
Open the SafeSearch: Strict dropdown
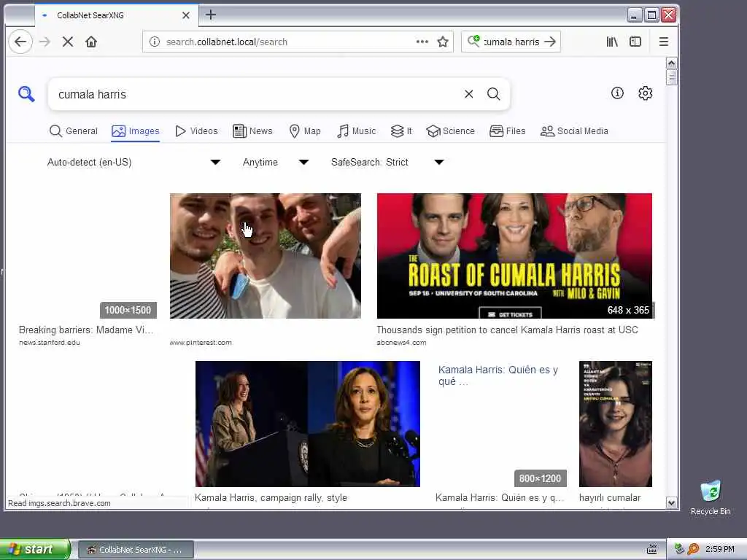387,163
